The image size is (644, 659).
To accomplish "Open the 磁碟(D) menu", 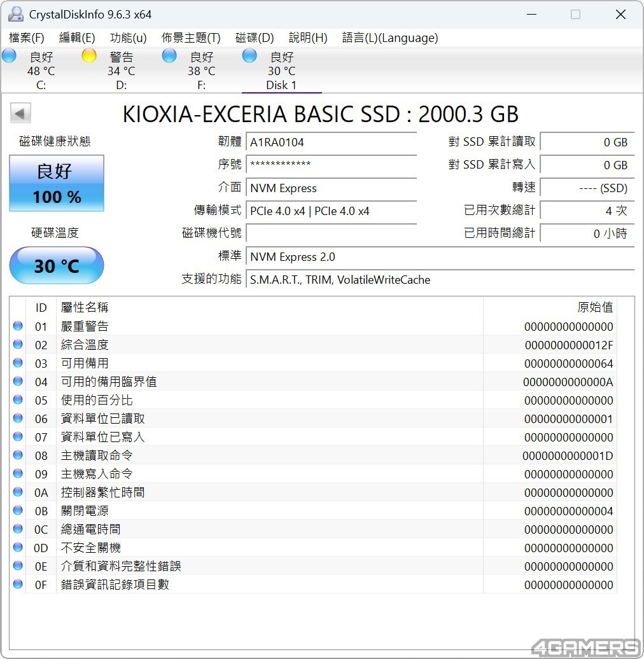I will click(x=255, y=38).
